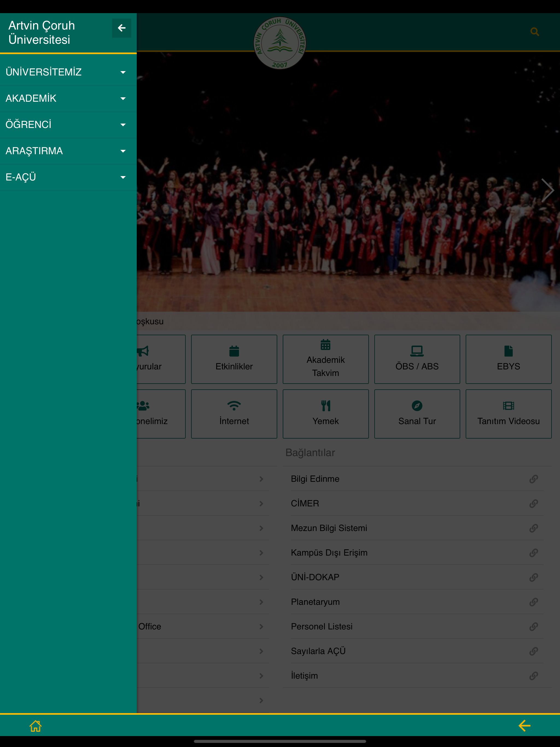Image resolution: width=560 pixels, height=747 pixels.
Task: Click chain icon next to Planetaryum
Action: (534, 602)
